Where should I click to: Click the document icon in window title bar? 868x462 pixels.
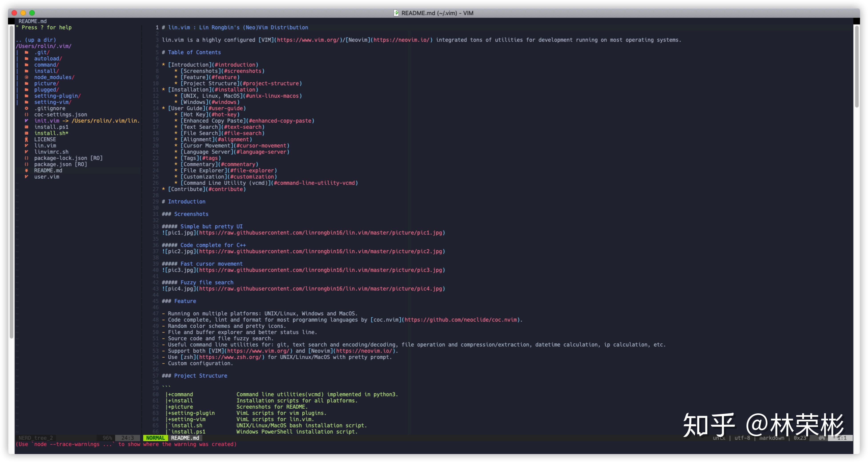[x=396, y=13]
